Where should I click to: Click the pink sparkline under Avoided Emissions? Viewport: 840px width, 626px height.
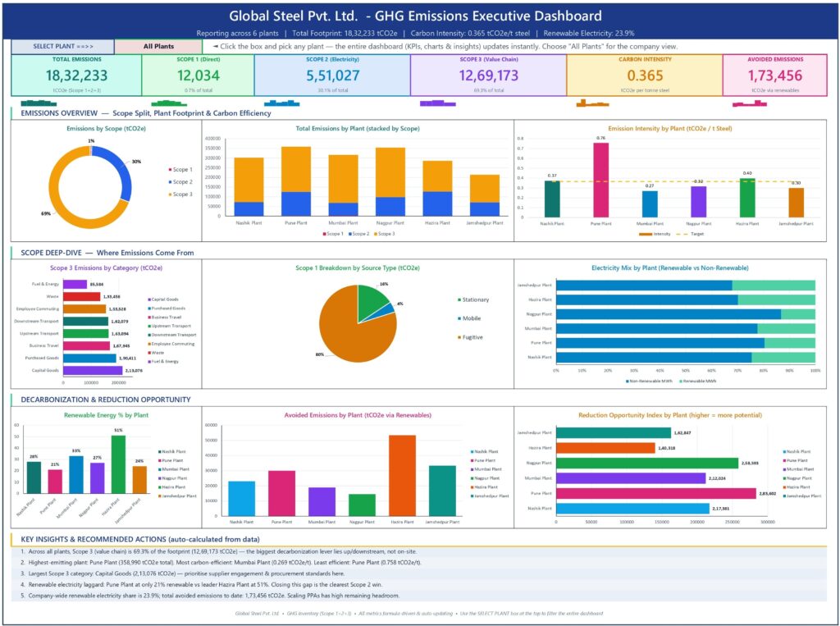point(750,103)
